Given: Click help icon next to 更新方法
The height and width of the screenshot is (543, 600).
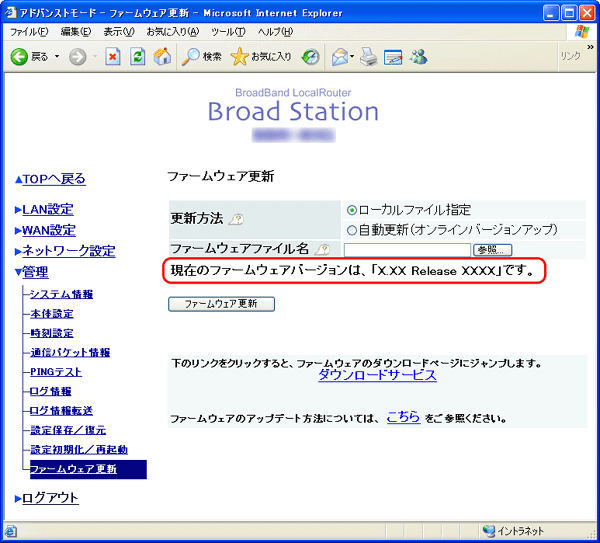Looking at the screenshot, I should [236, 219].
